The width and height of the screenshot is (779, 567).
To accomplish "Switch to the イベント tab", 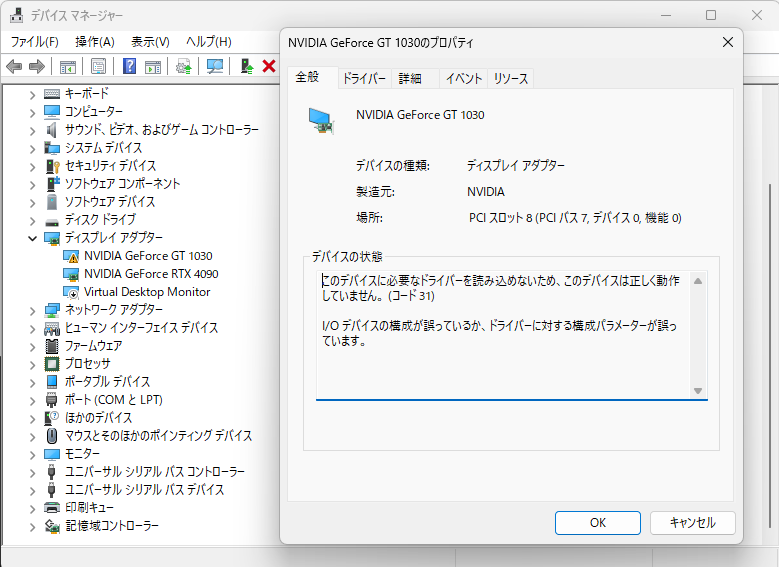I will (x=464, y=79).
